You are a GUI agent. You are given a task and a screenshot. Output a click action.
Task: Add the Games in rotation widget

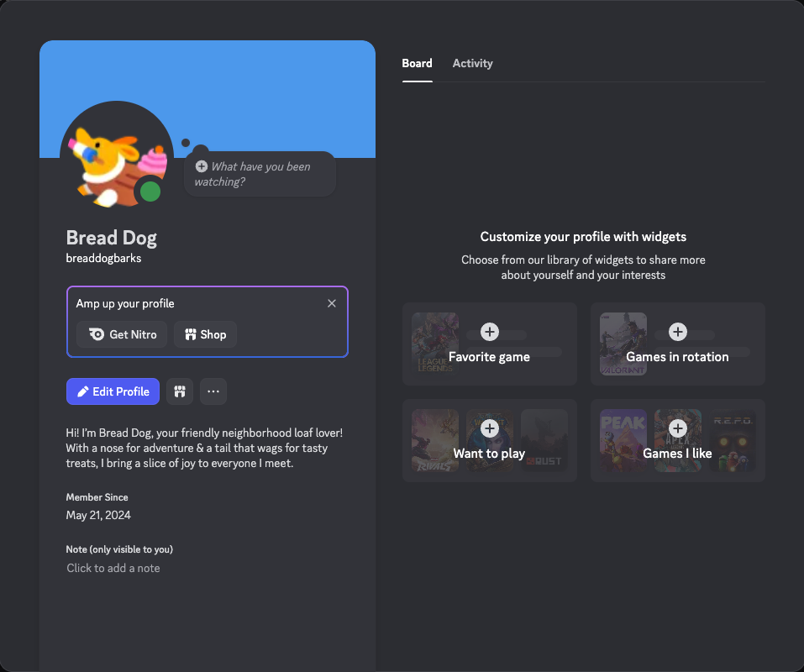[678, 332]
